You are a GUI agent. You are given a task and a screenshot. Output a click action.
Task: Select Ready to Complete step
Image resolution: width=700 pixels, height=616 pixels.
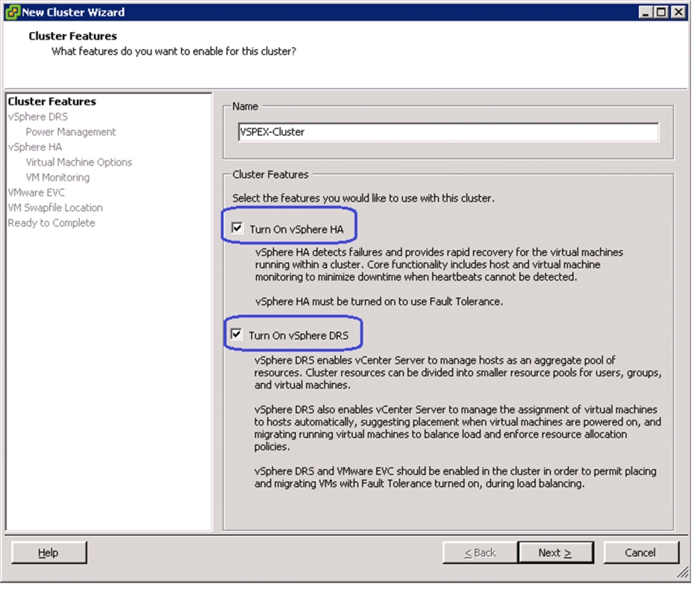coord(51,223)
